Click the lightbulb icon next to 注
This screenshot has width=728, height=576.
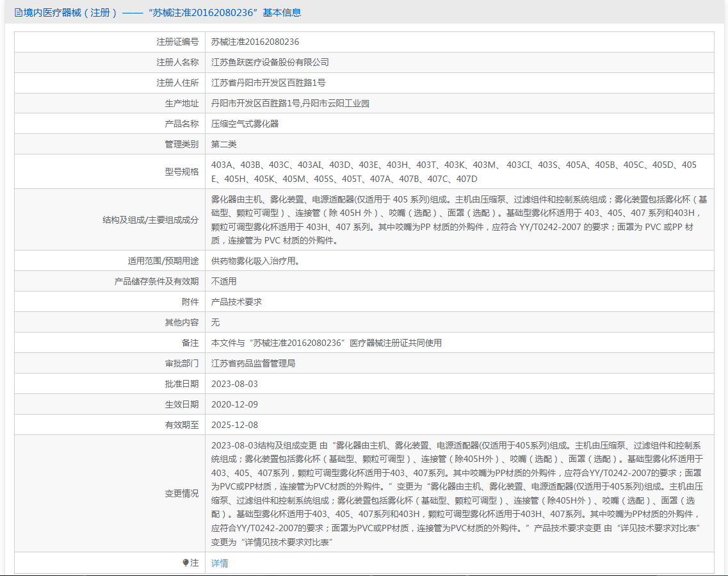pos(186,563)
